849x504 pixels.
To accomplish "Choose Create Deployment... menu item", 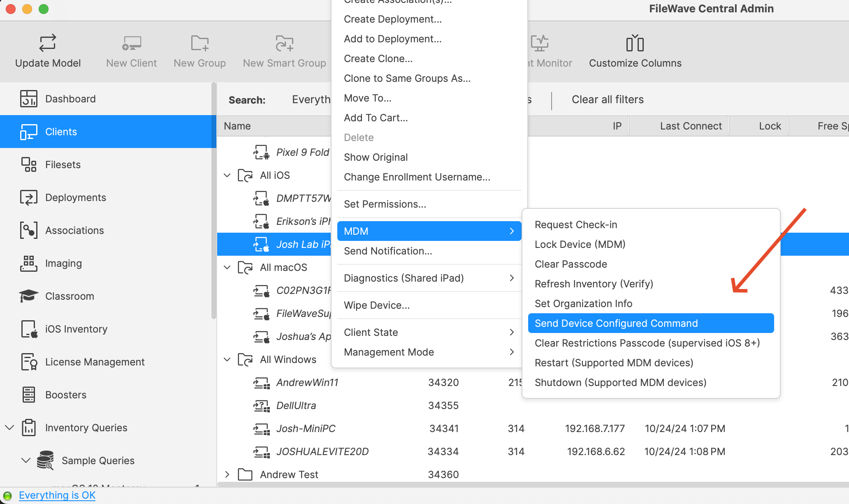I will click(x=429, y=19).
